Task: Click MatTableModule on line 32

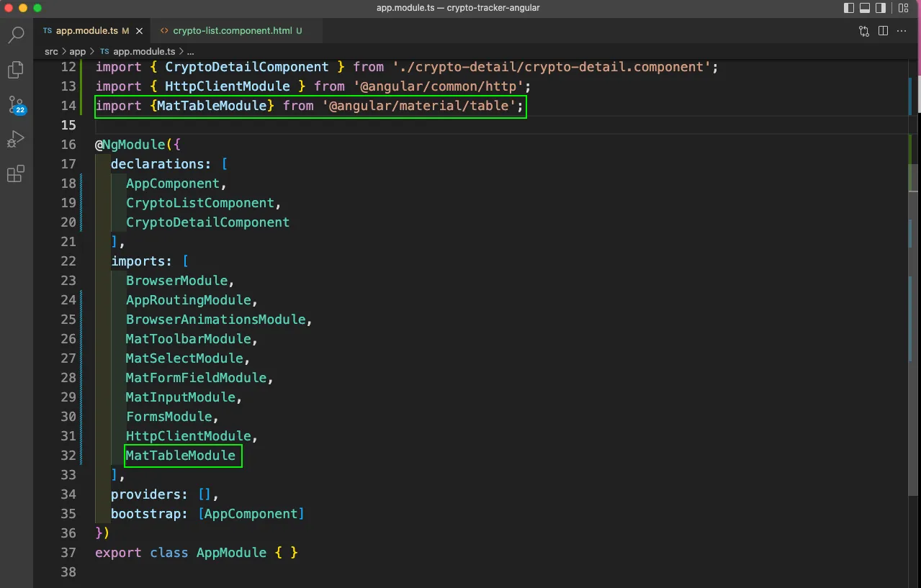Action: point(181,456)
